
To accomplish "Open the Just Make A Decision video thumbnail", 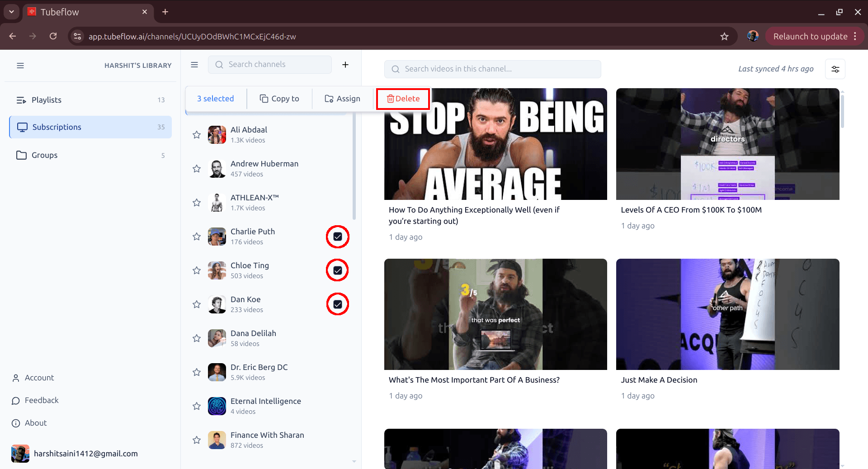I will [x=727, y=314].
